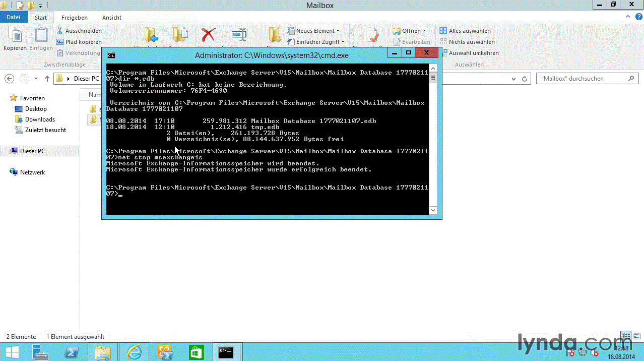Click Explorer Help question mark icon

pos(638,17)
